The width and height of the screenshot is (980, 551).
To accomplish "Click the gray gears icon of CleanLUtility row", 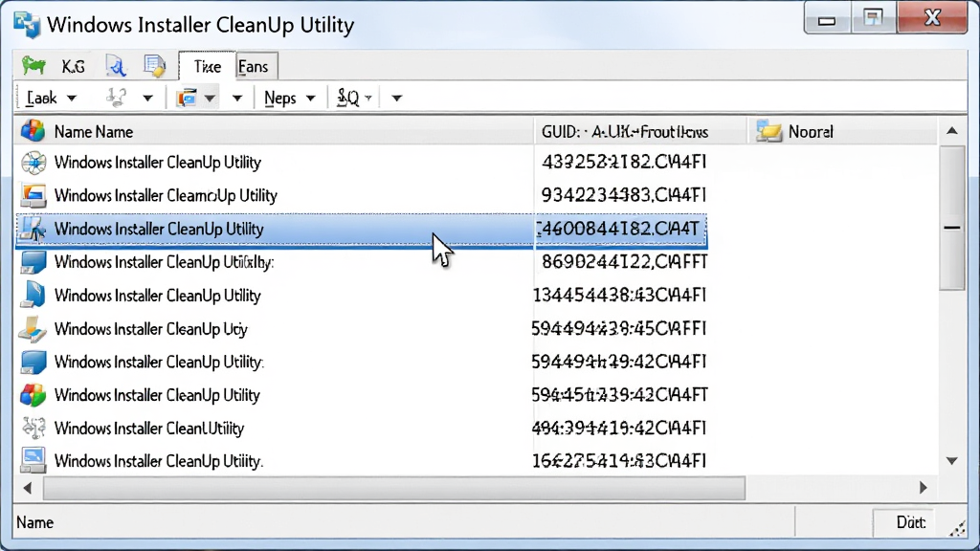I will (x=33, y=428).
